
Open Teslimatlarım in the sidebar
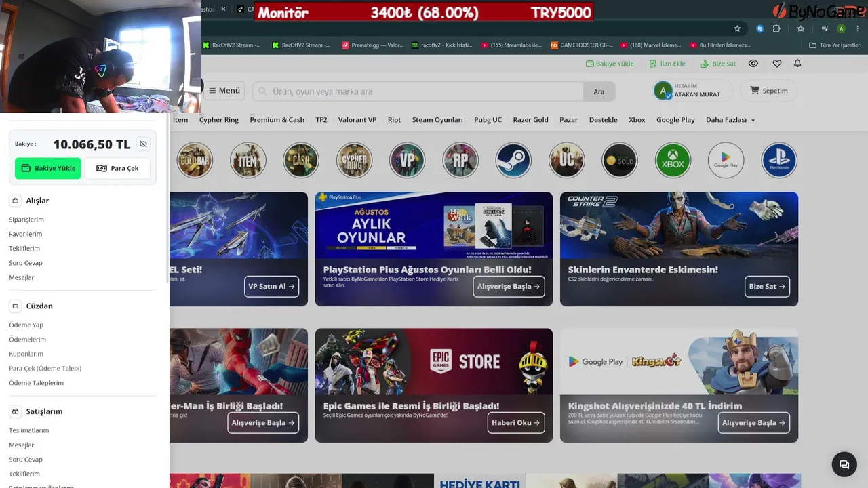pyautogui.click(x=29, y=430)
